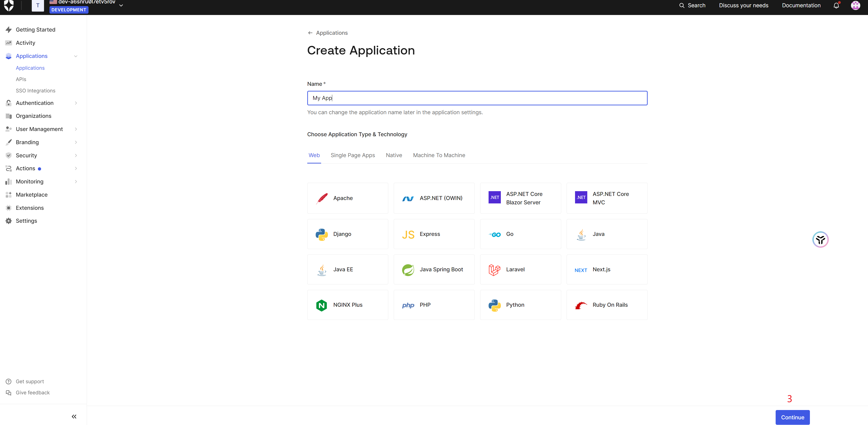Select ASP.NET Core Blazor Server card
Image resolution: width=868 pixels, height=425 pixels.
pyautogui.click(x=520, y=198)
